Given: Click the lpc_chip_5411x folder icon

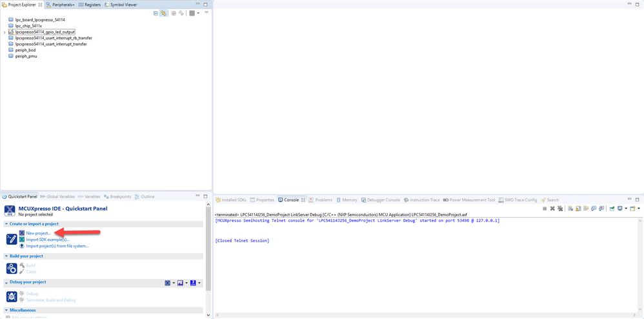Looking at the screenshot, I should coord(11,25).
